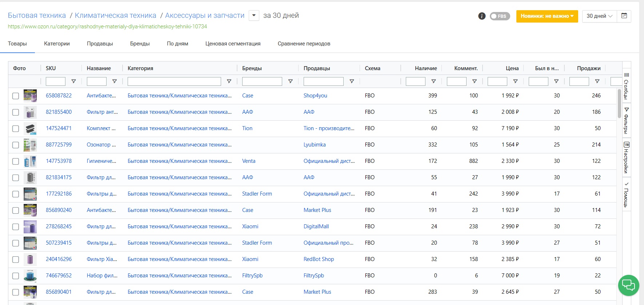Viewport: 644px width, 305px height.
Task: Click the filter icon in SKU column
Action: (73, 81)
